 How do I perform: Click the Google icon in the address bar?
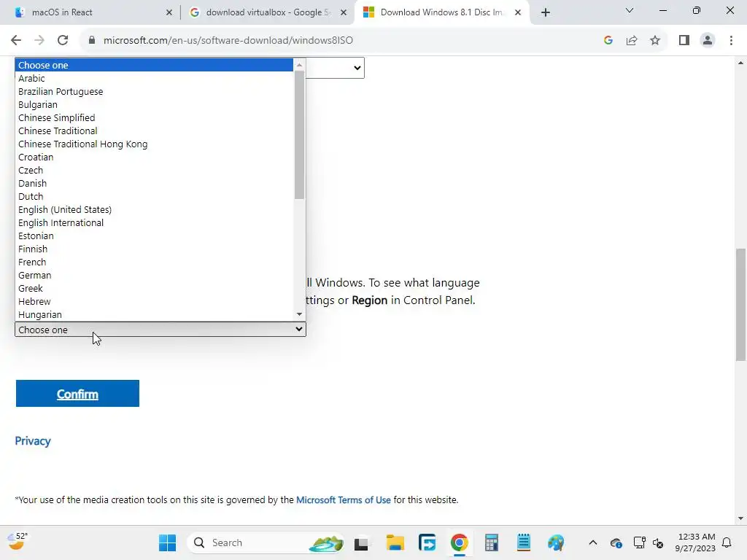coord(608,41)
